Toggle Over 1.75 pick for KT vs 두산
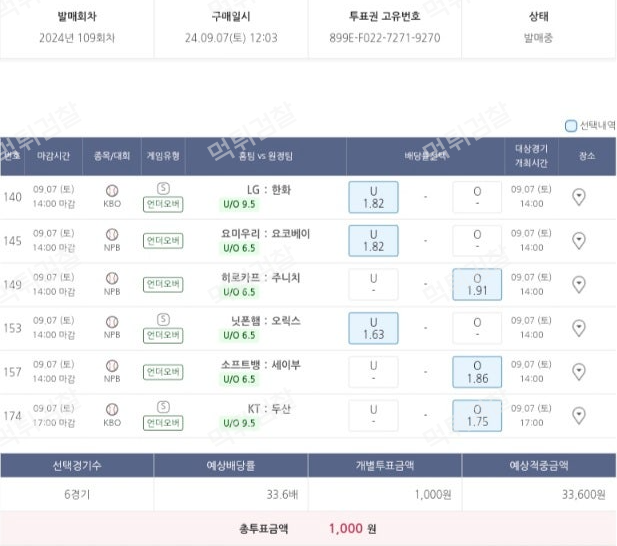617x546 pixels. pos(477,416)
